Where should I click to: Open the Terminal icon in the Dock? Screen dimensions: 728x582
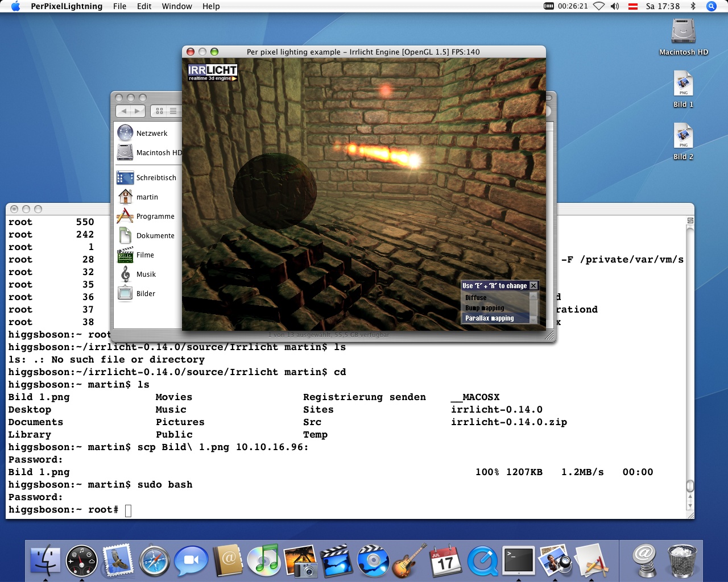click(519, 560)
